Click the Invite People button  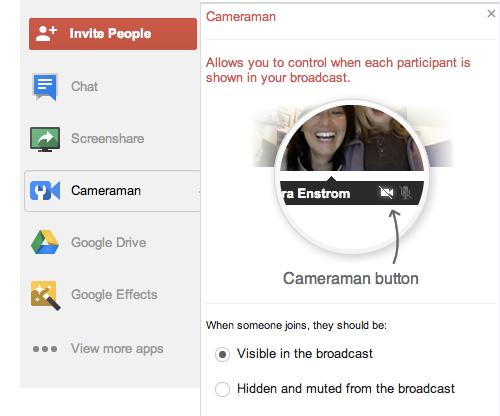tap(113, 34)
